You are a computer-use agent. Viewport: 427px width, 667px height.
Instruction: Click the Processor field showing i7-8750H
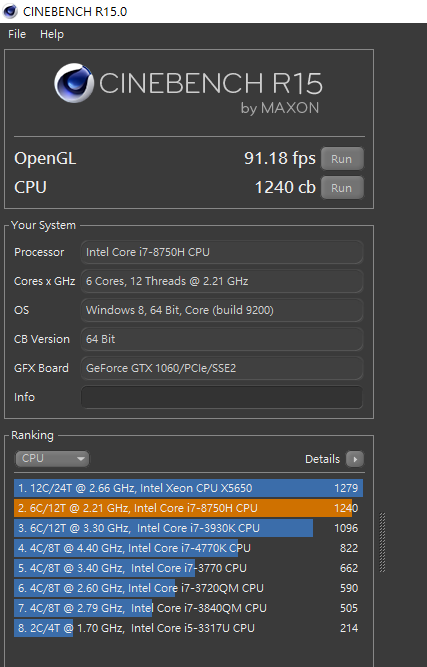tap(222, 252)
